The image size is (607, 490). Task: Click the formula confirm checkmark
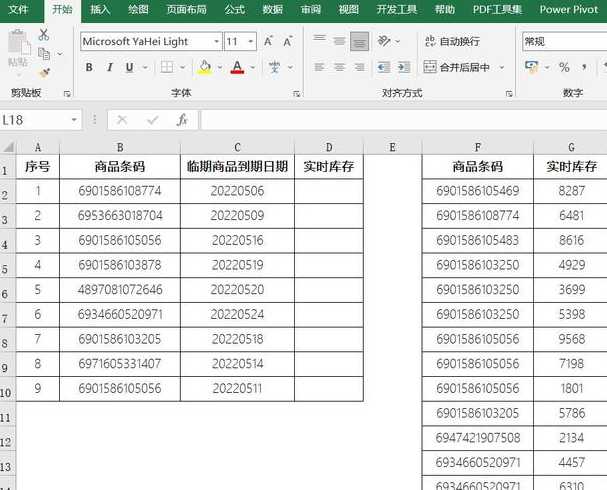point(153,120)
